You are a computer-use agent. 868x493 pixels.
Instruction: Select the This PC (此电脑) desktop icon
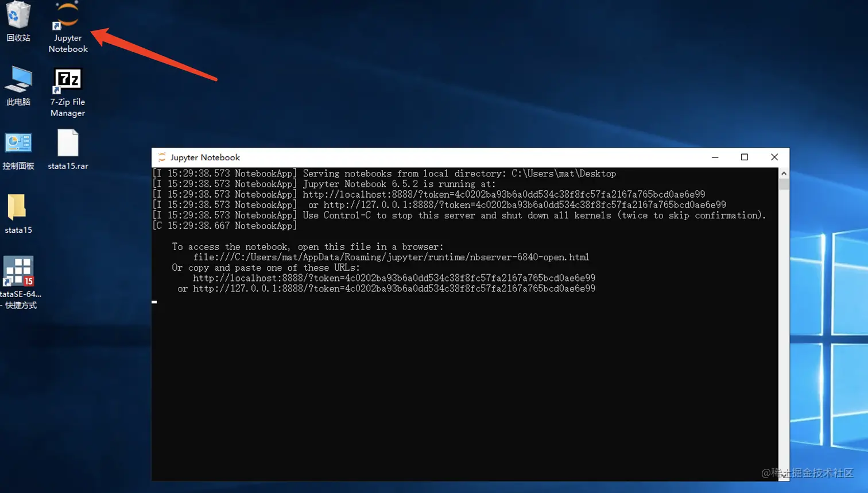click(x=18, y=86)
